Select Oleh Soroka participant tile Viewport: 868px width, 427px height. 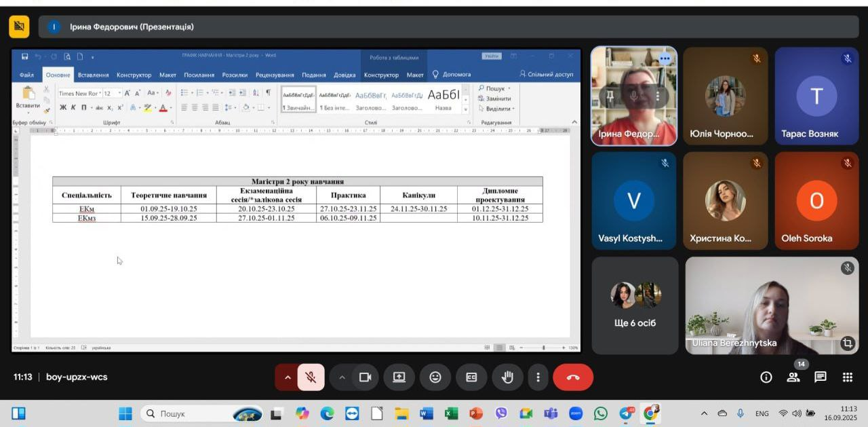(816, 201)
